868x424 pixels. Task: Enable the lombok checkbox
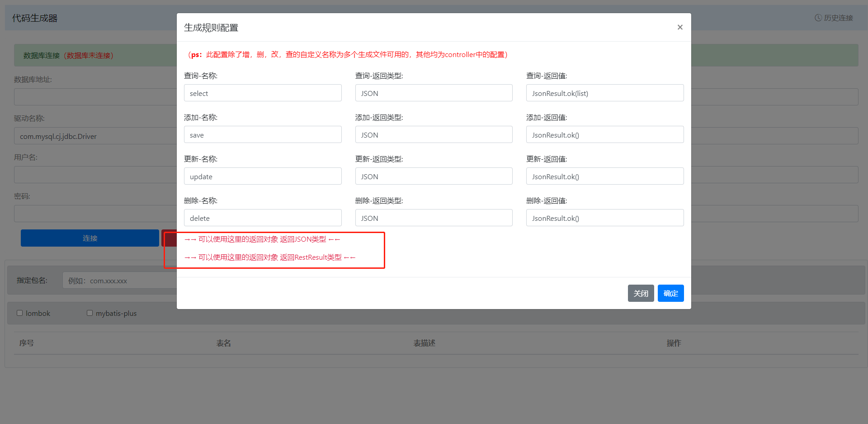(x=19, y=313)
